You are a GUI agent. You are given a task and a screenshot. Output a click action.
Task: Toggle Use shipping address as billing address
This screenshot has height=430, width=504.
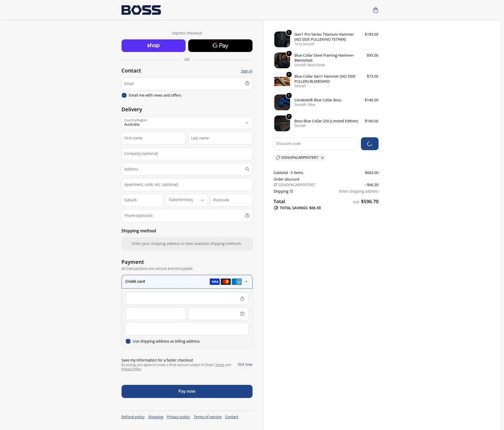coord(128,341)
